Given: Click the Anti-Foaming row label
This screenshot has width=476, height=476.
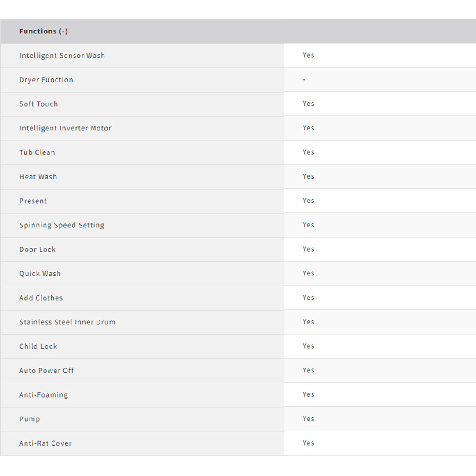Looking at the screenshot, I should 44,395.
